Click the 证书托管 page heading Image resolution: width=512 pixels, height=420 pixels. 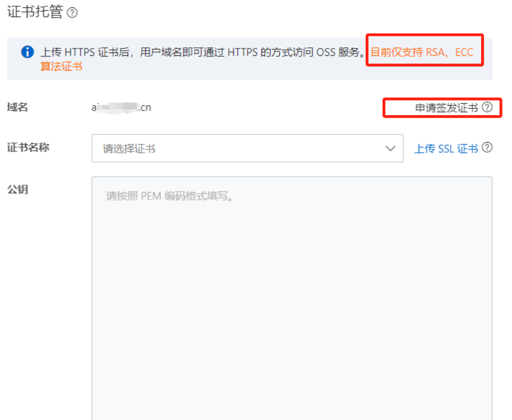pyautogui.click(x=35, y=12)
